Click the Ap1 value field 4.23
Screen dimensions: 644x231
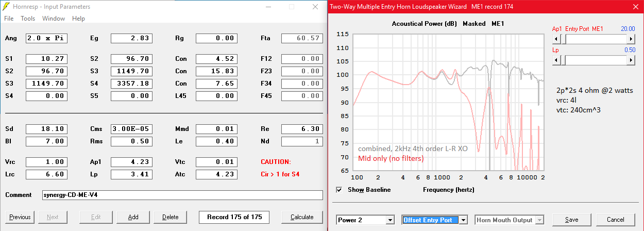(131, 162)
